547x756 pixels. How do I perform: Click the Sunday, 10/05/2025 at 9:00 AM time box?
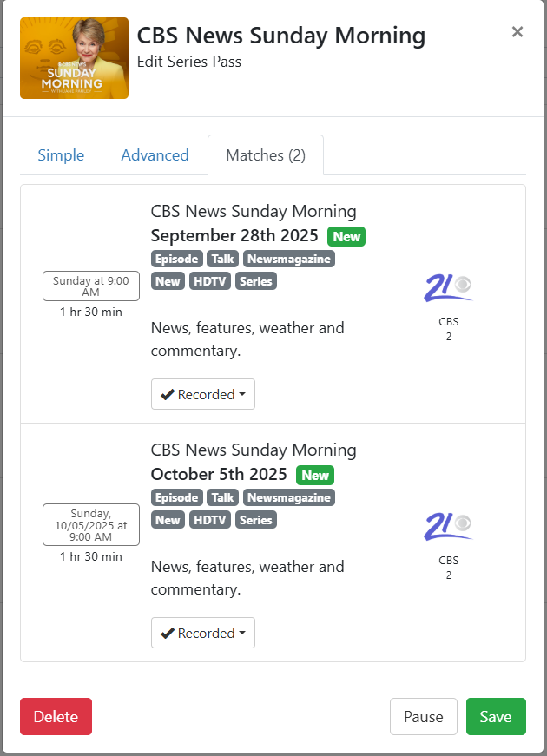[x=91, y=524]
